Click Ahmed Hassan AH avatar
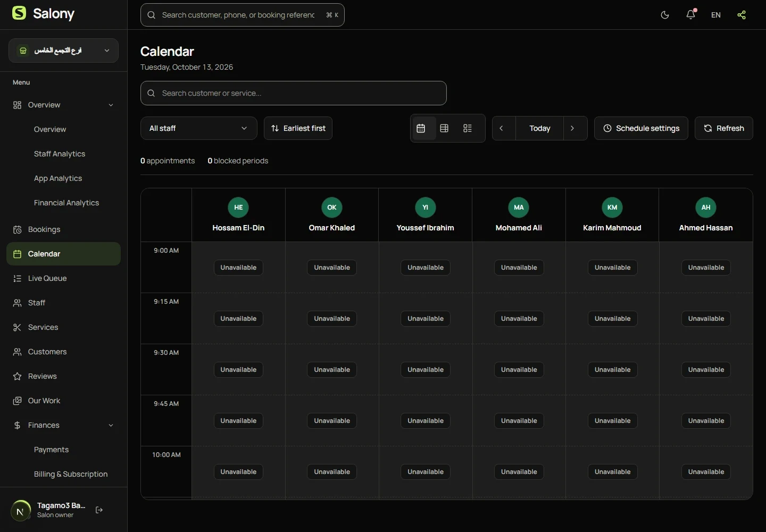 [x=706, y=207]
